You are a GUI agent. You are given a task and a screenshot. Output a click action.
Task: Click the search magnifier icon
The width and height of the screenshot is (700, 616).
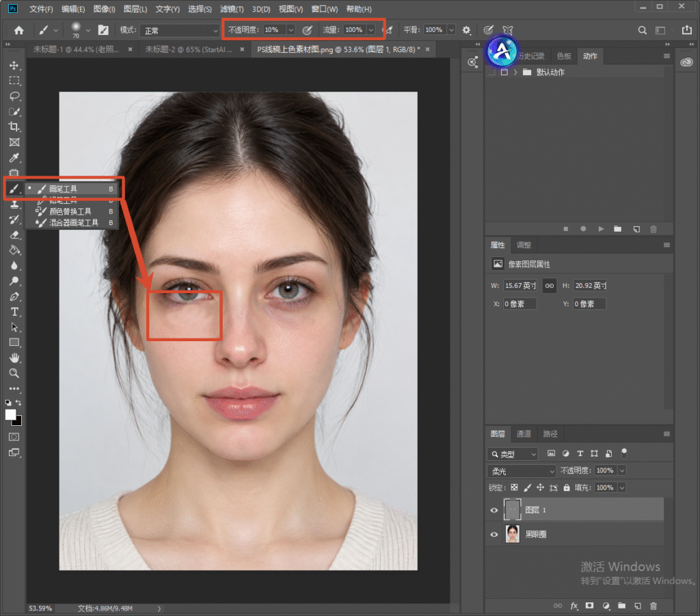point(643,30)
